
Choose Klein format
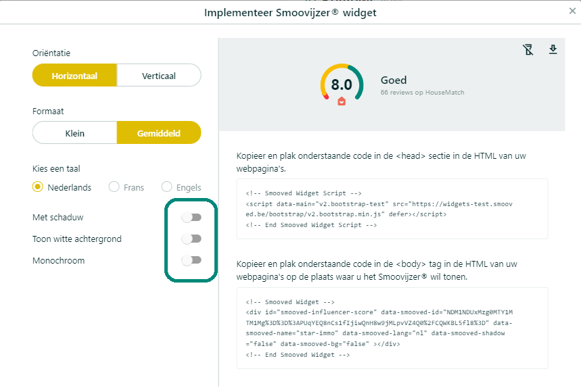click(x=74, y=133)
